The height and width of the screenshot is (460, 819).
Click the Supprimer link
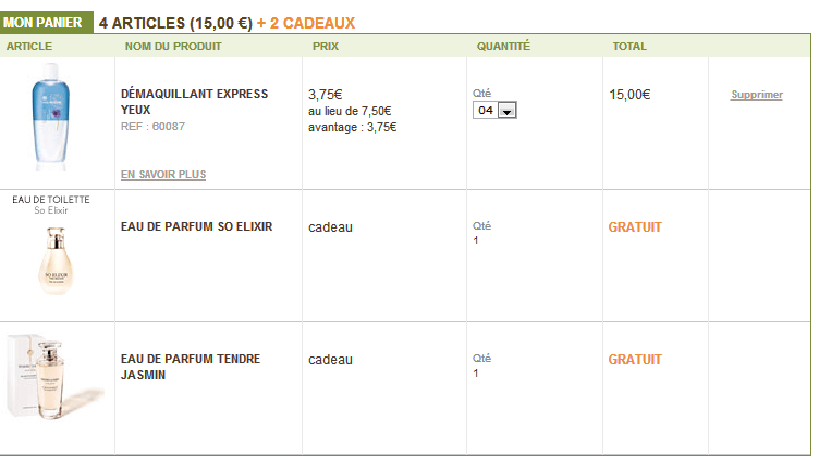click(x=757, y=95)
